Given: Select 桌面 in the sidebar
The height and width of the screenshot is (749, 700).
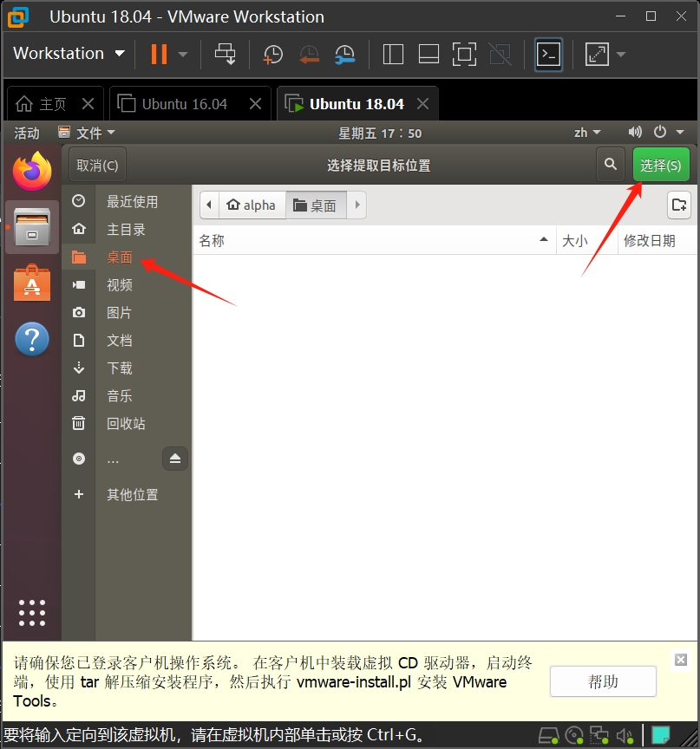Looking at the screenshot, I should click(x=119, y=257).
